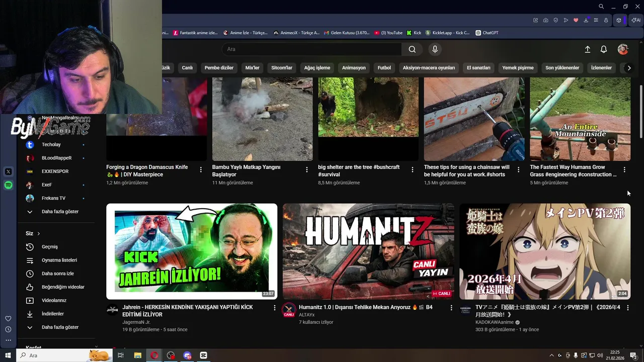Select 'Yemek pişirme' chip
This screenshot has width=644, height=362.
tap(518, 68)
